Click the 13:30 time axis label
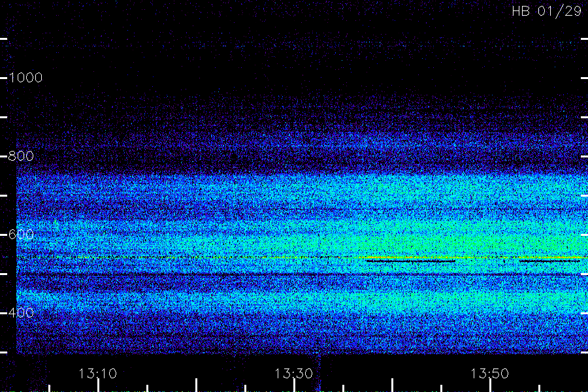Screen dimensions: 588x392 coord(293,374)
